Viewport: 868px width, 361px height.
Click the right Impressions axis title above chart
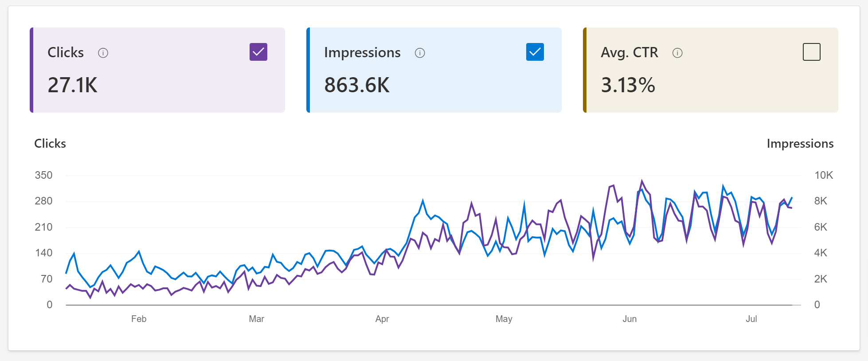800,144
